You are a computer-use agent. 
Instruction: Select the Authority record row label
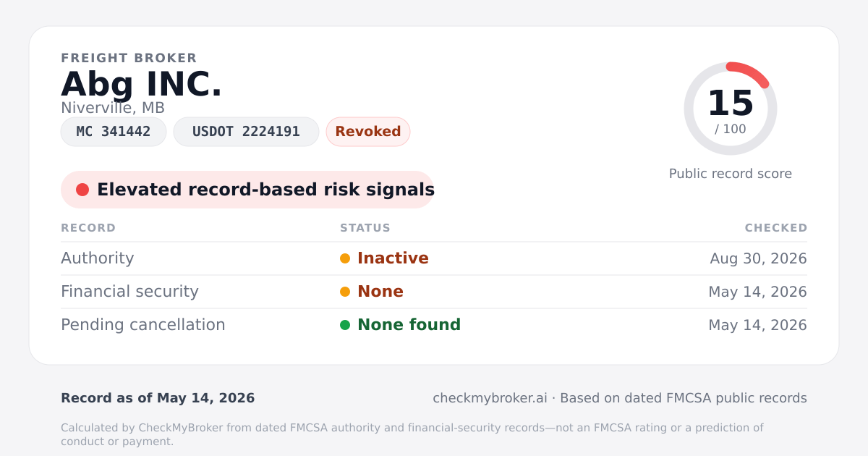click(x=98, y=258)
